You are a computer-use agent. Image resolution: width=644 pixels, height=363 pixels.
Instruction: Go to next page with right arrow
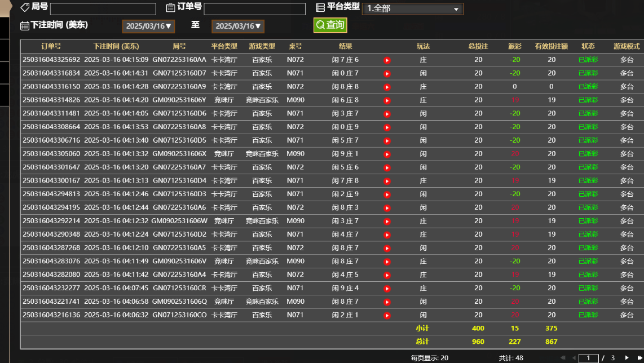click(x=627, y=358)
